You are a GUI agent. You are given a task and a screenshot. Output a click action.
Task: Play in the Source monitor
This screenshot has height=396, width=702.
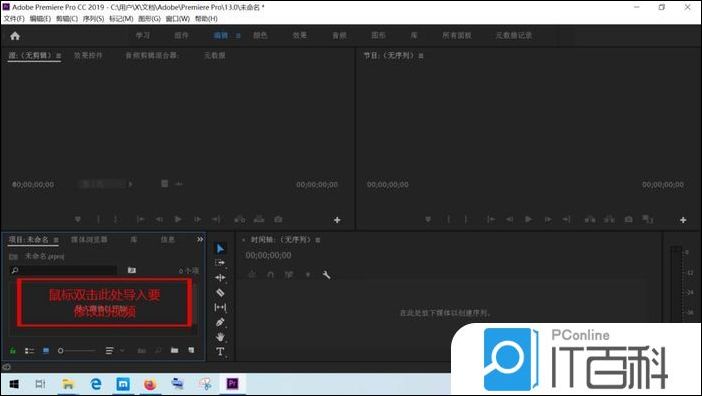pos(178,219)
